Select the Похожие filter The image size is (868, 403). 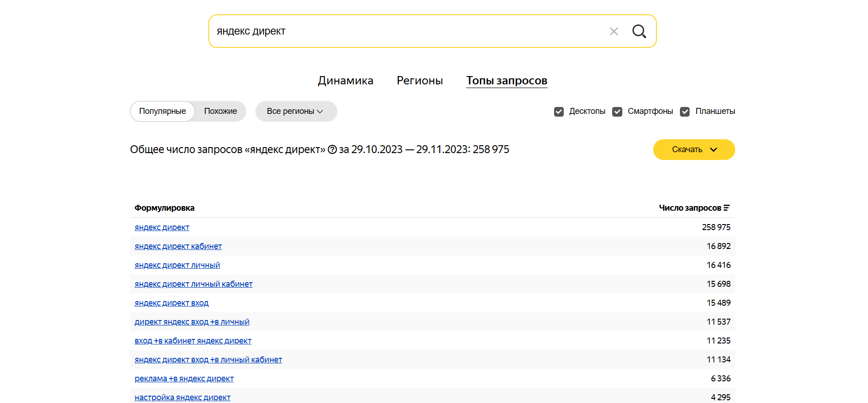220,111
